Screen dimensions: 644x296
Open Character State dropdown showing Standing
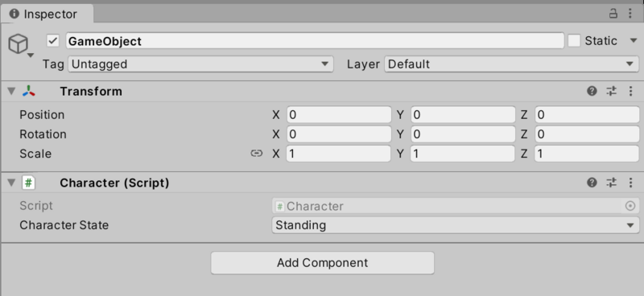coord(455,225)
